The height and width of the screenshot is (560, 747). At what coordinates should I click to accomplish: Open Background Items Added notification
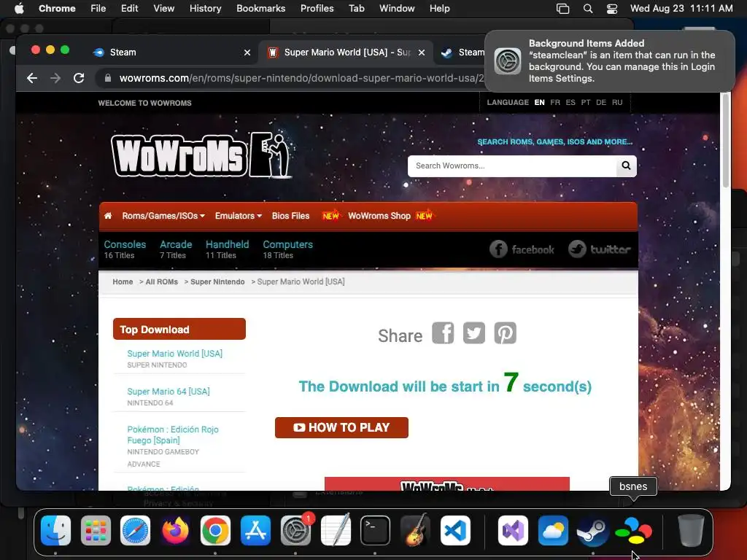(x=609, y=61)
